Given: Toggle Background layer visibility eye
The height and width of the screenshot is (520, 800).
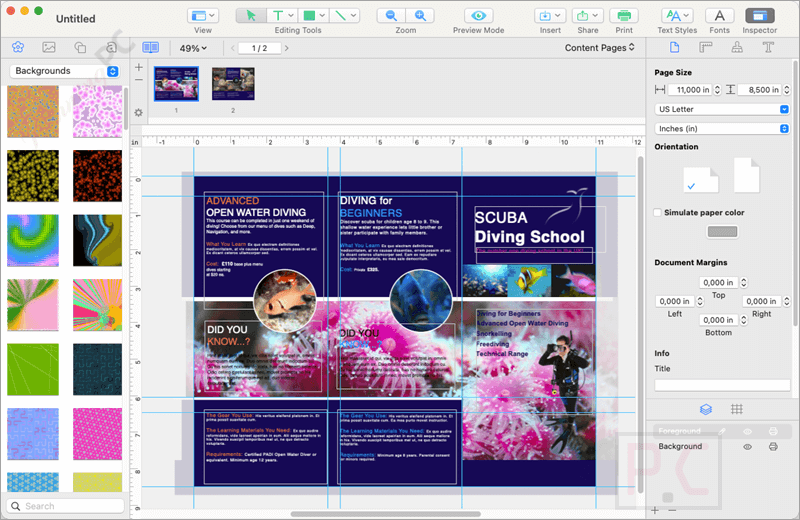Looking at the screenshot, I should pos(747,447).
